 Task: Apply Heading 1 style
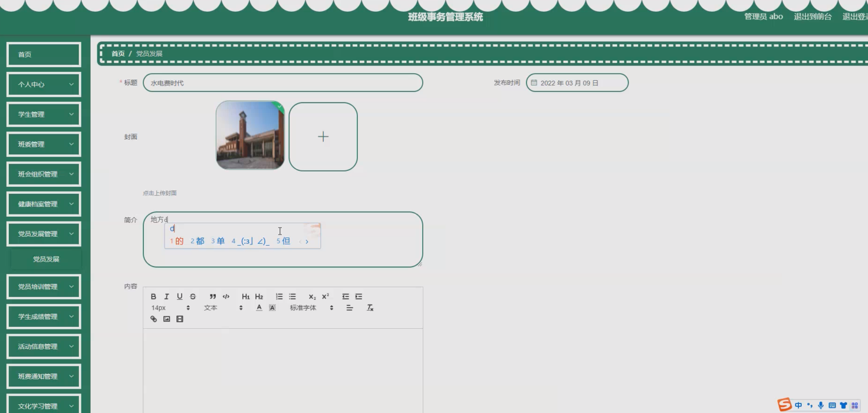tap(246, 296)
